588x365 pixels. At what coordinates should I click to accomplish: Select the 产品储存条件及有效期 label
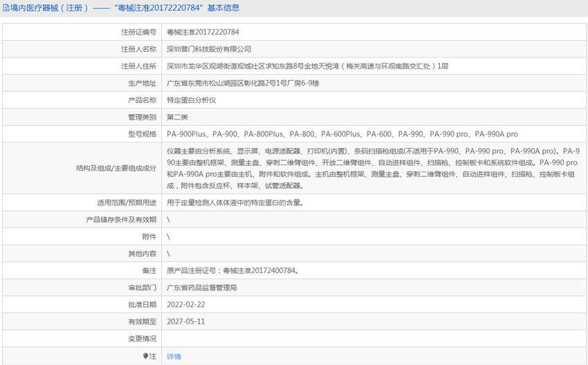(121, 220)
